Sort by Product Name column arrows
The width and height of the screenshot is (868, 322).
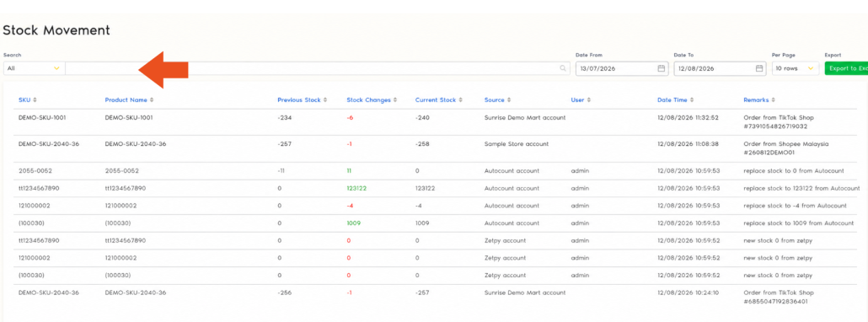(x=152, y=100)
